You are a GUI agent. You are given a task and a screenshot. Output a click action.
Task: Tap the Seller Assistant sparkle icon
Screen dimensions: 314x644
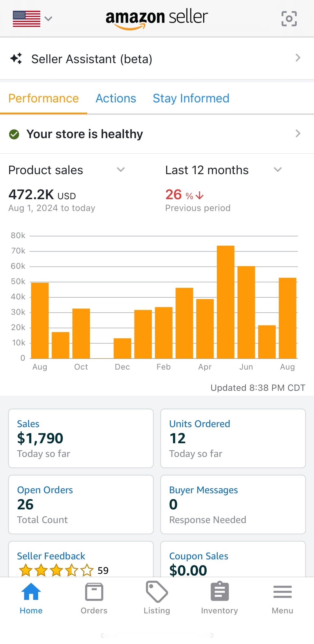point(16,59)
